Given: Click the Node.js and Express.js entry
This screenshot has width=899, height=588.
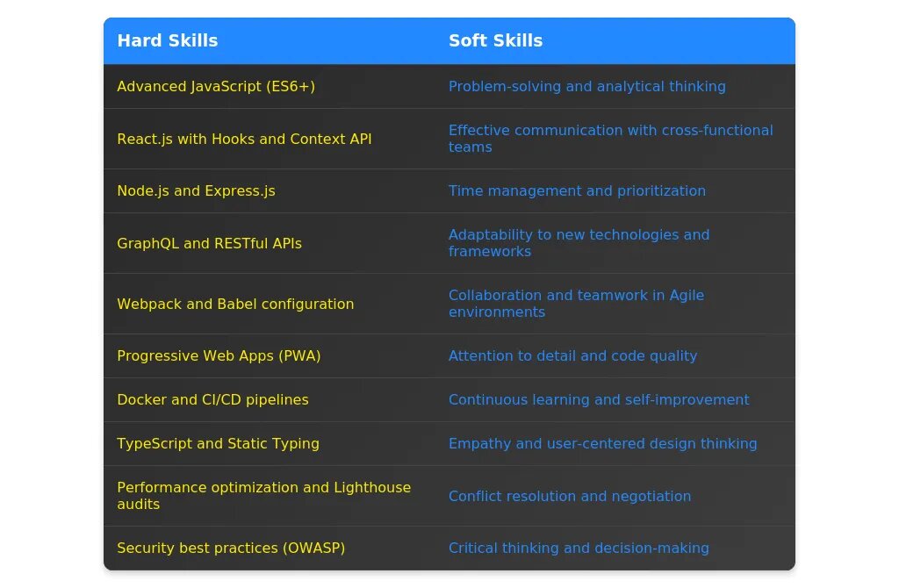Looking at the screenshot, I should (x=196, y=190).
